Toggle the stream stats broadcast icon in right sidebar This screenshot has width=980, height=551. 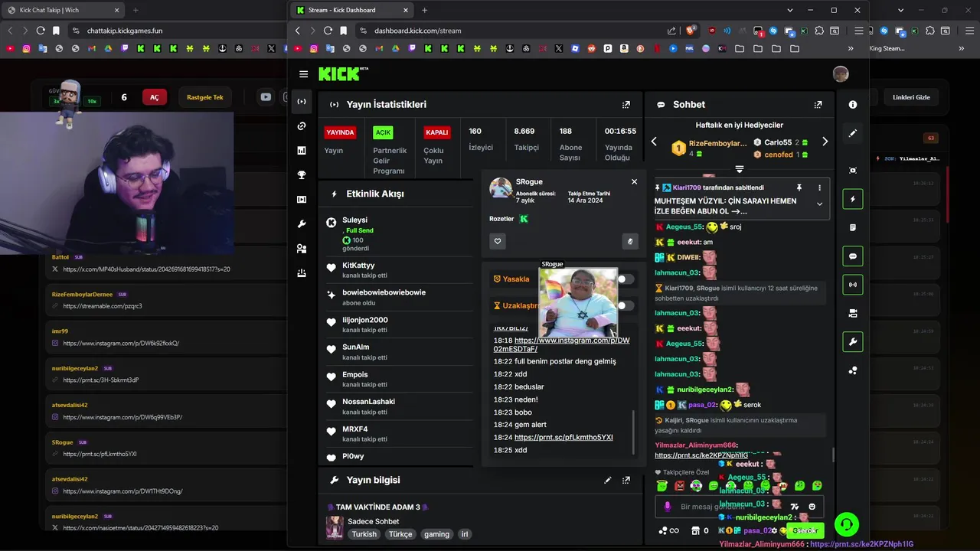(853, 285)
